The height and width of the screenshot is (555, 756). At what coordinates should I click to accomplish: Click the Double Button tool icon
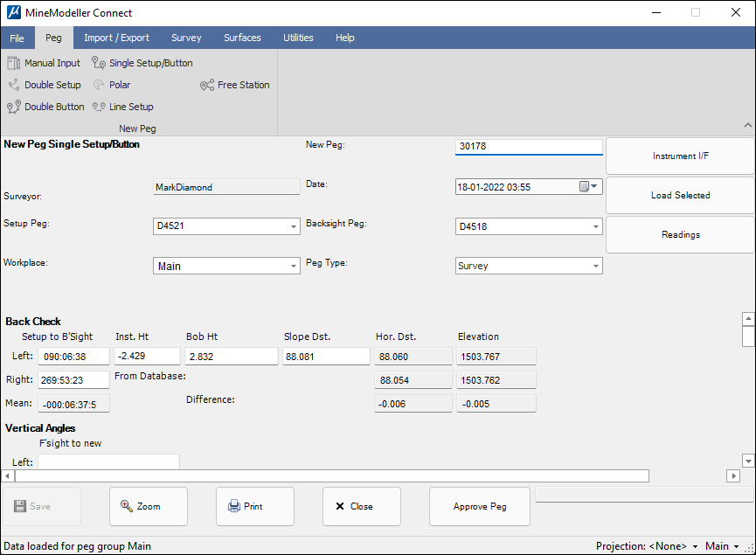[x=13, y=107]
